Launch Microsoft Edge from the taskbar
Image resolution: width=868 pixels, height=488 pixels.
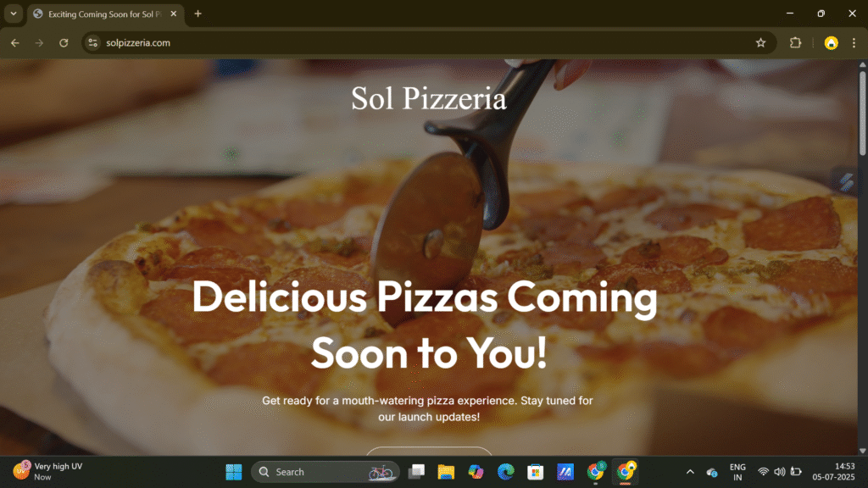(x=505, y=472)
